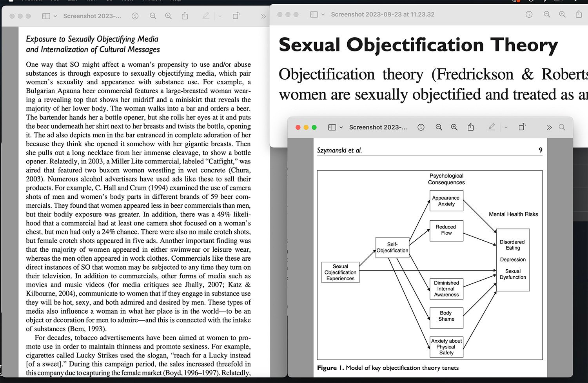Share the left article window's document

[185, 16]
